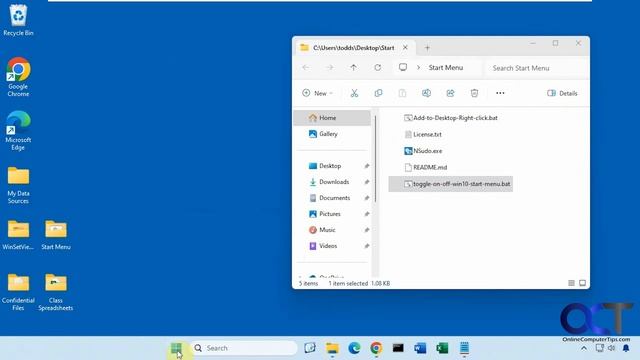Select the README.md file
This screenshot has width=640, height=360.
tap(425, 167)
